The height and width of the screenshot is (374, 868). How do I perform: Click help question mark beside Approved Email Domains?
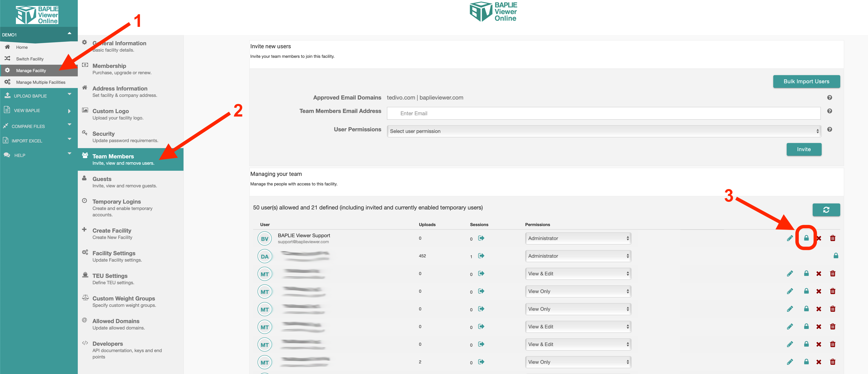(829, 98)
